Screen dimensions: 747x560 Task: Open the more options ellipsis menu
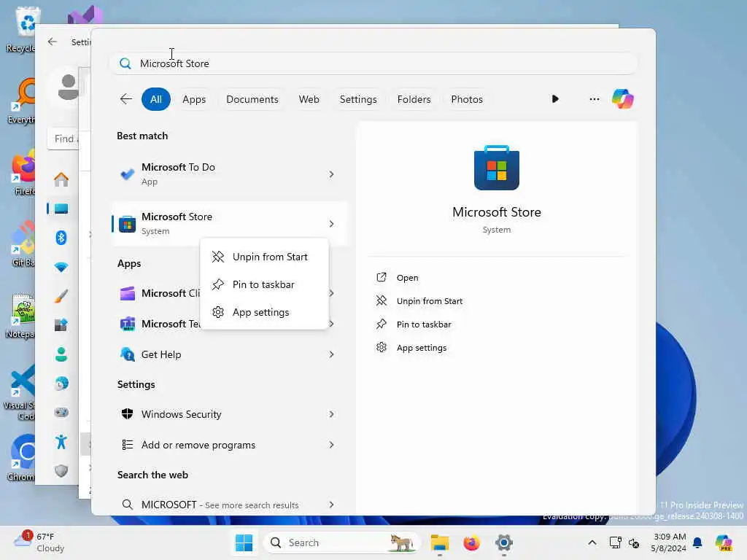[594, 99]
